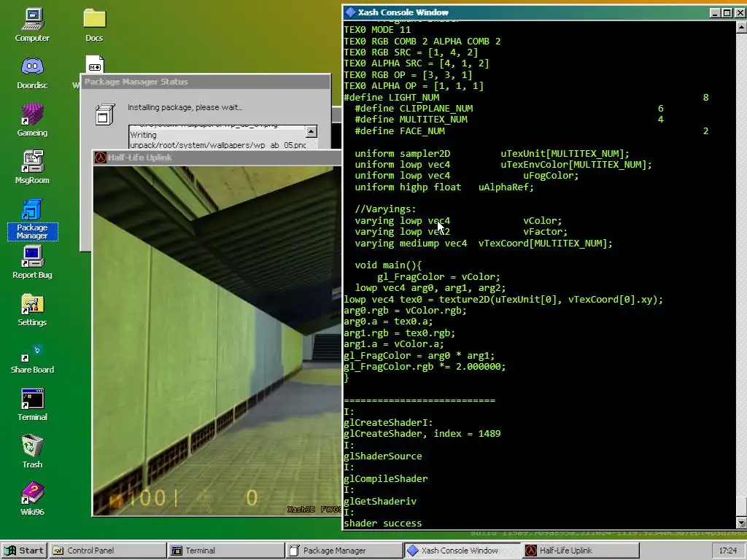Switch to Package Manager taskbar button
The image size is (747, 560).
click(344, 550)
